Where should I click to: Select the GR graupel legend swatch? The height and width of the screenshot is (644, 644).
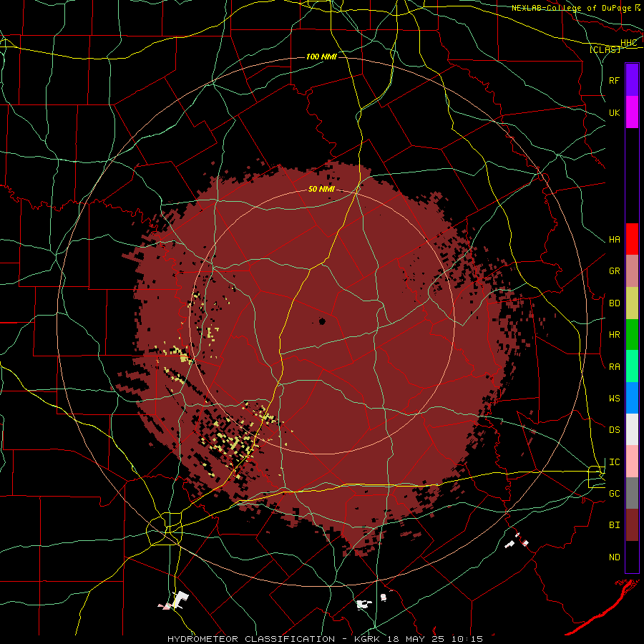pos(632,271)
